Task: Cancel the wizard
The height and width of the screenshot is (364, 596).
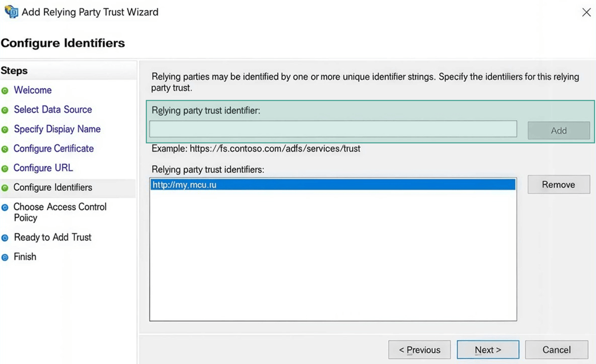Action: [556, 350]
